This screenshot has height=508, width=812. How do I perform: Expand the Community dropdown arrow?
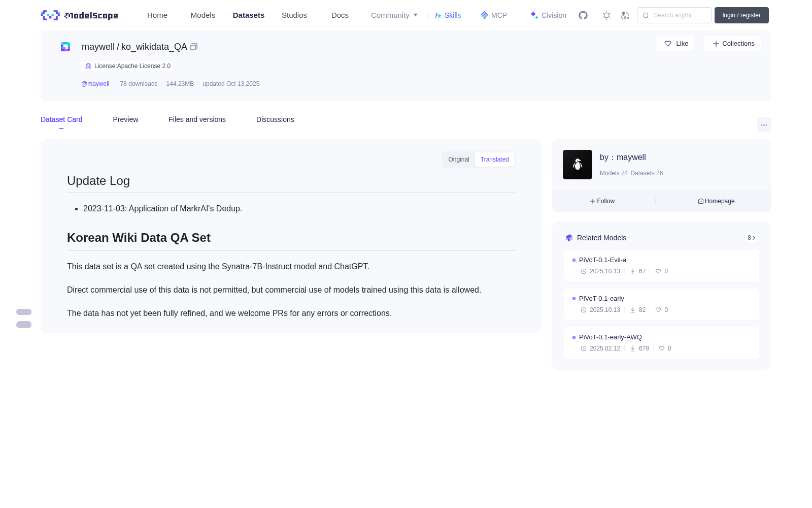click(416, 15)
